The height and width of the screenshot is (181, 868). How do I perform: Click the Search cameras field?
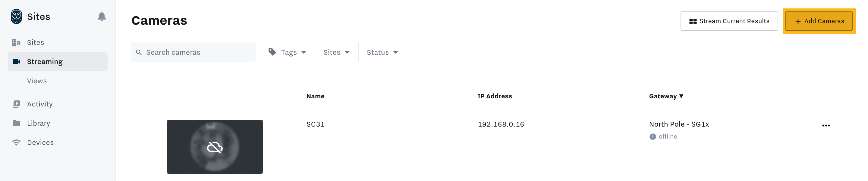(x=193, y=52)
